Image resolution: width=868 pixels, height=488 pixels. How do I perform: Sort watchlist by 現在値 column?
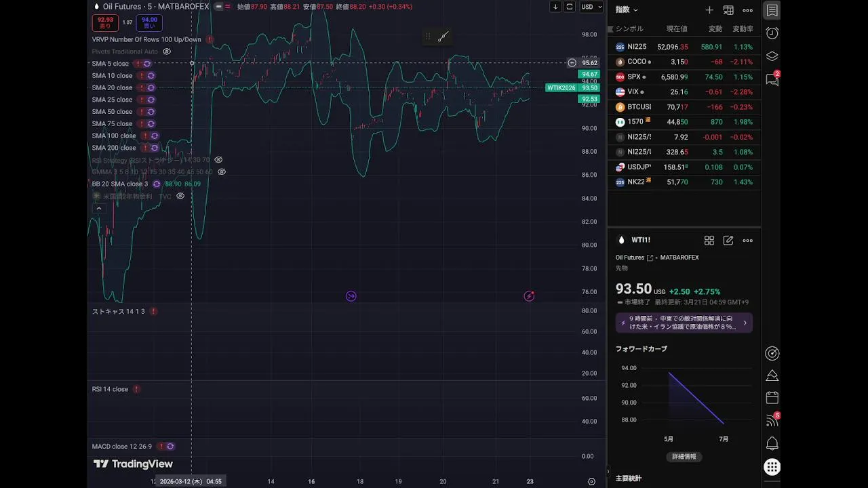coord(677,29)
